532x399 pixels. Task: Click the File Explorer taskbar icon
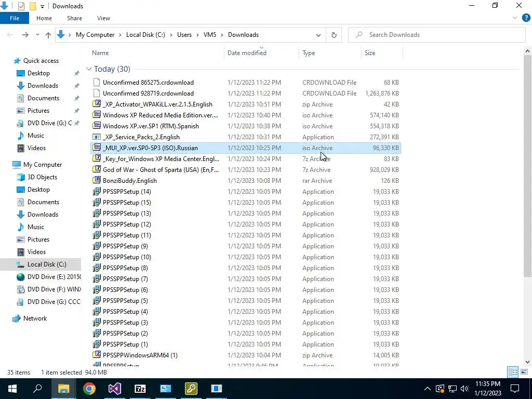pos(63,389)
